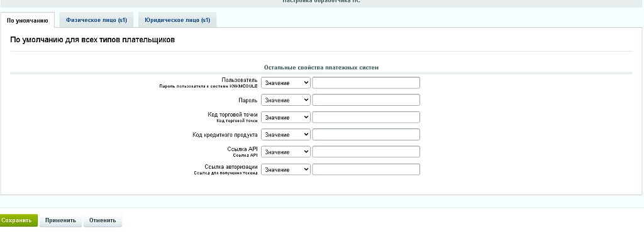This screenshot has height=233, width=644.
Task: Click the По умолчанию для всех типов плательщиков title
Action: pos(92,40)
